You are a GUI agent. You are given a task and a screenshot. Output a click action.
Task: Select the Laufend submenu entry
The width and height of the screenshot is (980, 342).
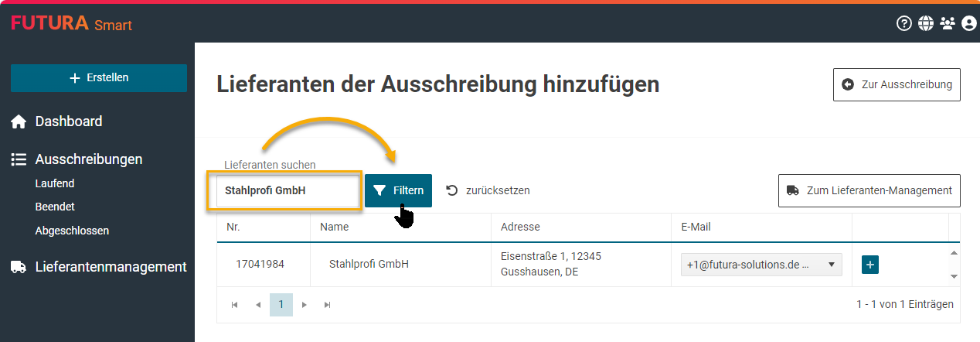54,184
